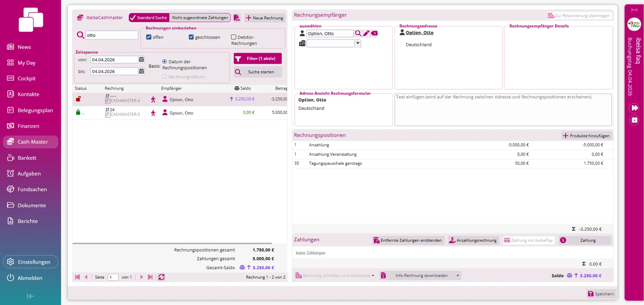Open the ibelsa FAQ icon
This screenshot has height=305, width=644.
tap(634, 25)
